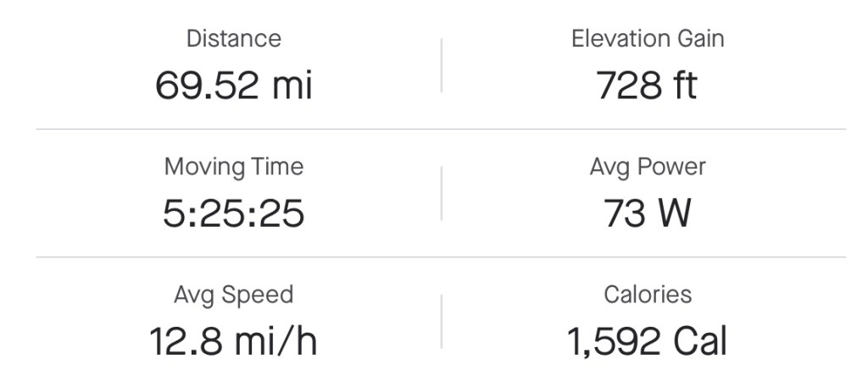Select the 69.52 mi distance value

[x=234, y=86]
